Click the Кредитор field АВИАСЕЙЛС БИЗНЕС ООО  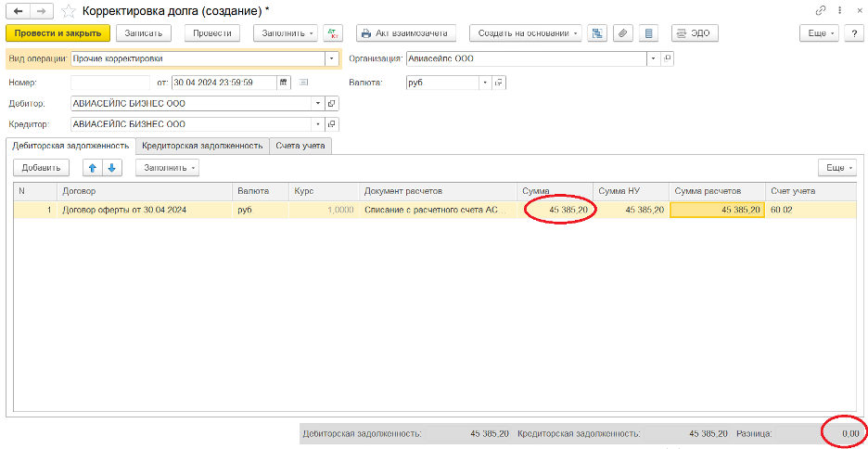[x=192, y=124]
